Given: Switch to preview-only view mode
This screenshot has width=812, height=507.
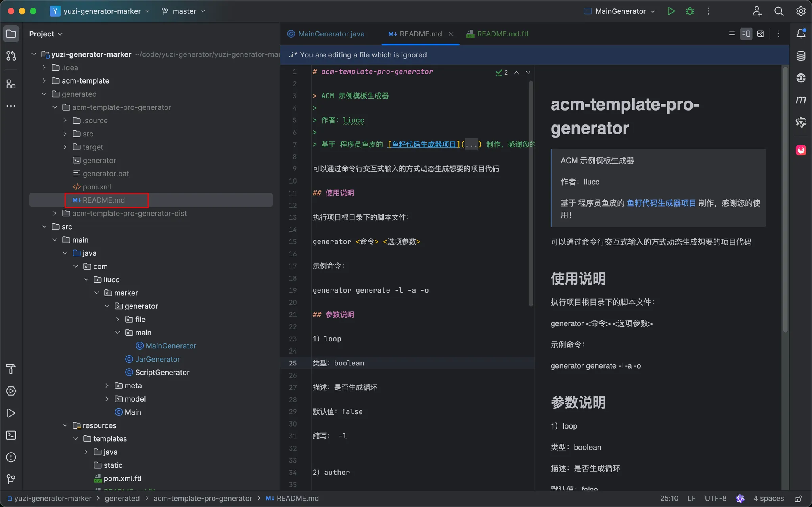Looking at the screenshot, I should (x=760, y=34).
